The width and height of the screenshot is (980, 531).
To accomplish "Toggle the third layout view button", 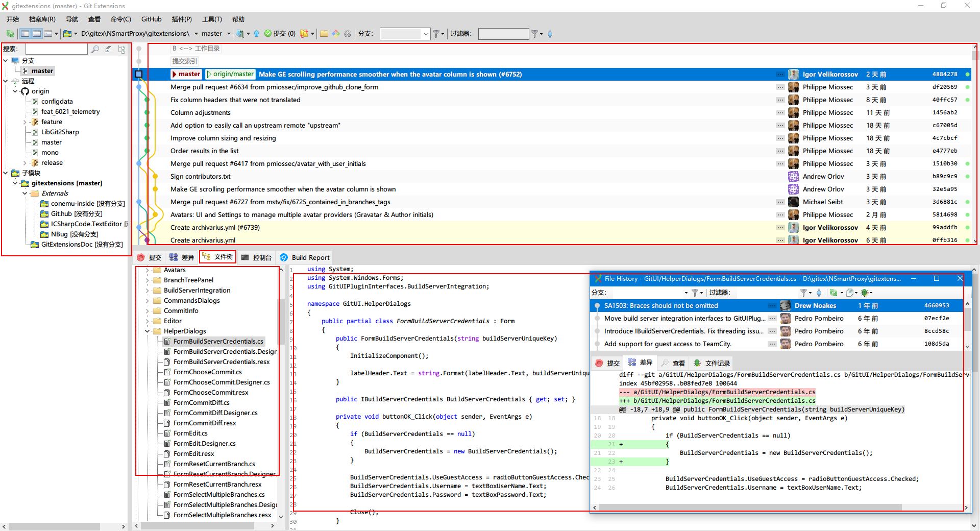I will click(47, 34).
